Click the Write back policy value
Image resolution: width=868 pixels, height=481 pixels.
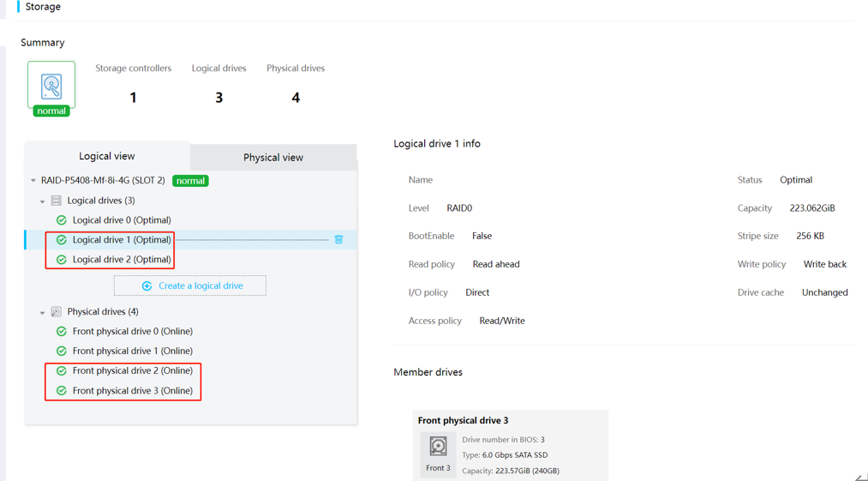[x=825, y=264]
